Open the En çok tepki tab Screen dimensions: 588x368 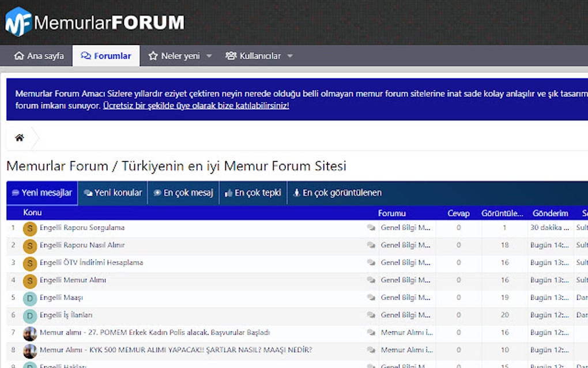252,193
